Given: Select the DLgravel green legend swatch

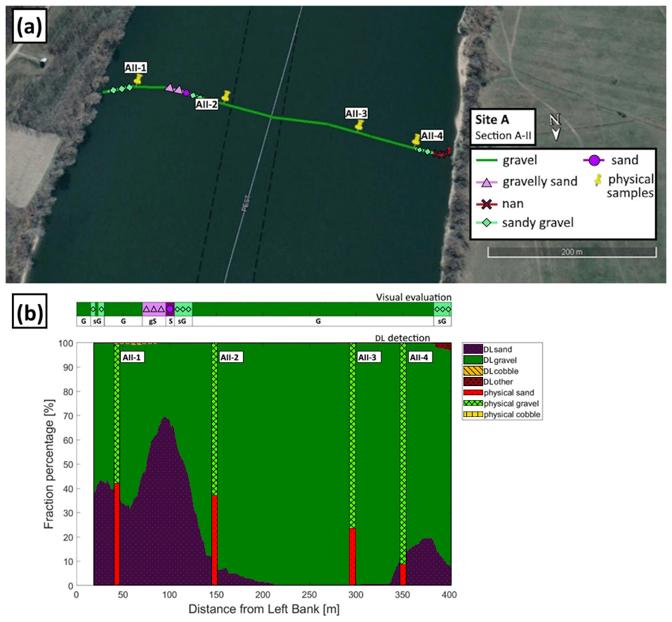Looking at the screenshot, I should click(x=473, y=359).
